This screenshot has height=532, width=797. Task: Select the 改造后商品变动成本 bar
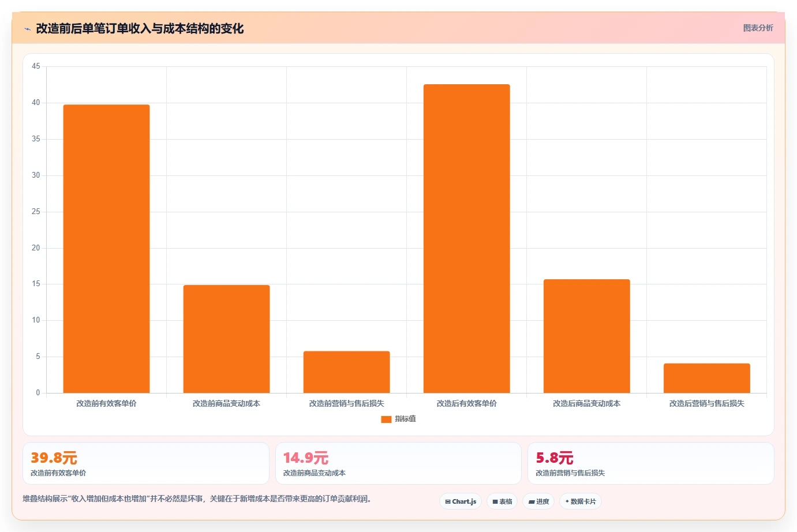[x=586, y=336]
